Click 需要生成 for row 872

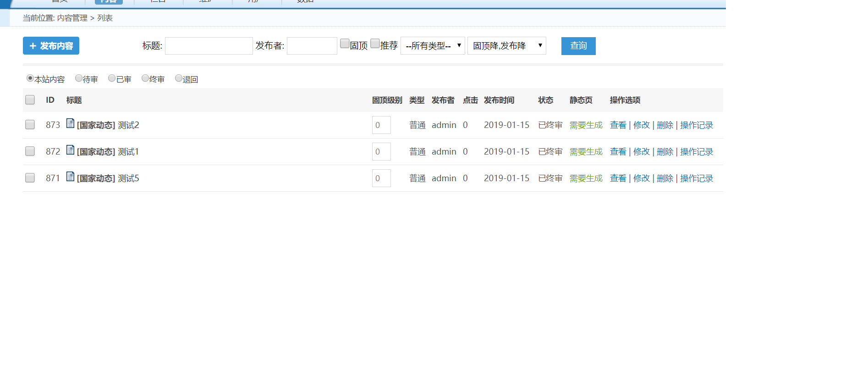586,152
